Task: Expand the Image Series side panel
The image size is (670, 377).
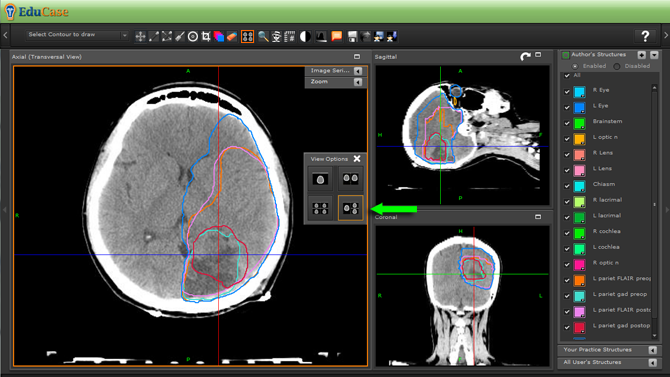Action: tap(358, 71)
